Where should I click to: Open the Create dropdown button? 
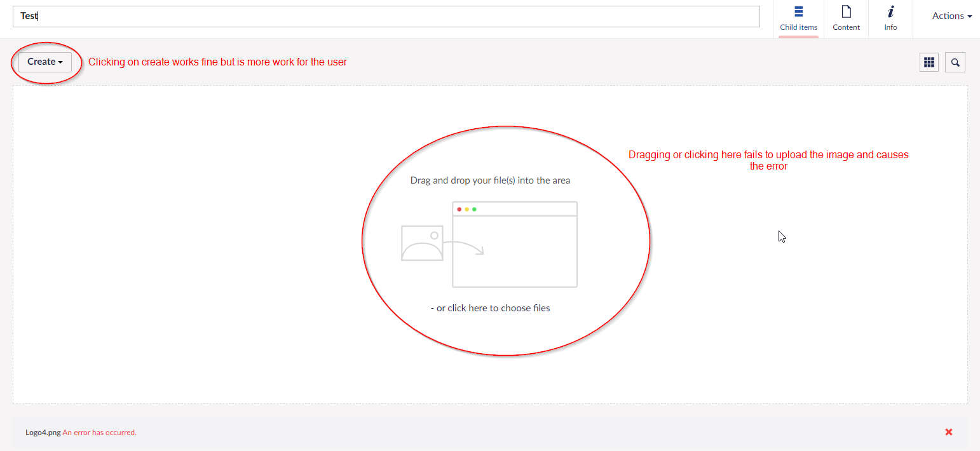(44, 62)
